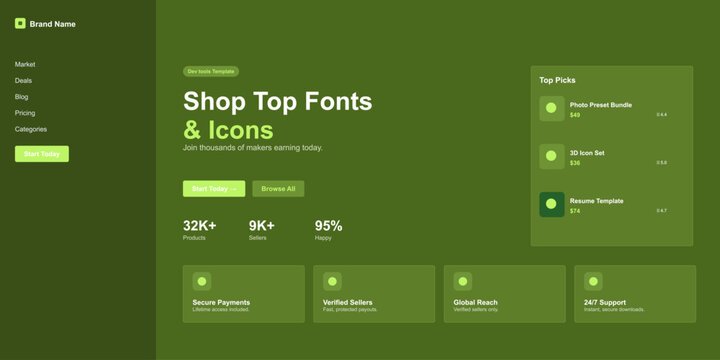Click the 9K+ Sellers stat
Screen dimensions: 720x360
pyautogui.click(x=262, y=230)
